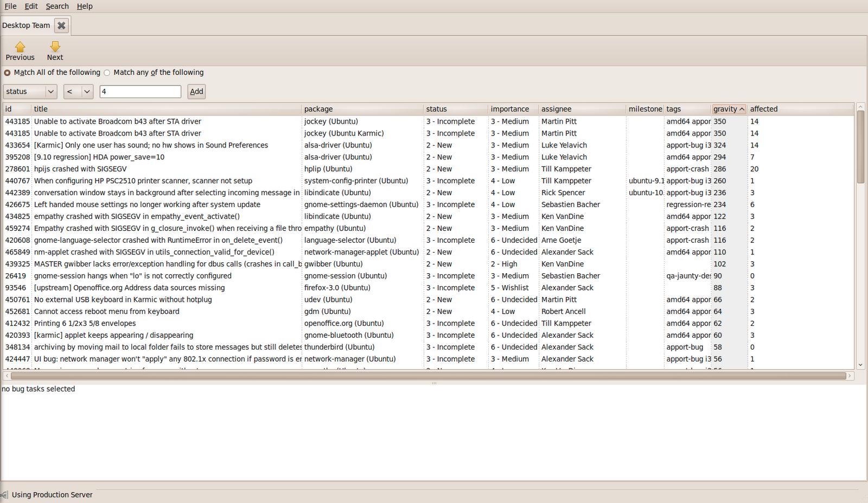This screenshot has height=503, width=868.
Task: Click 'Using Production Server' in the status bar
Action: 52,495
